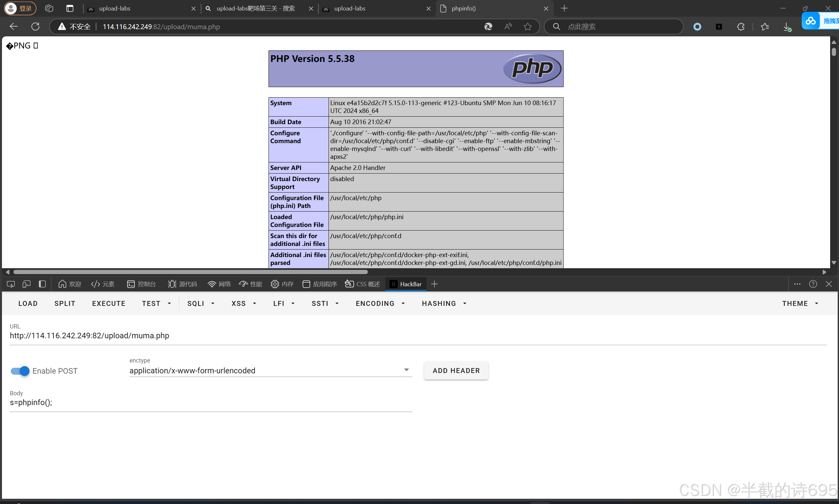Switch to the 网络 network tab
The width and height of the screenshot is (839, 504).
[x=219, y=284]
